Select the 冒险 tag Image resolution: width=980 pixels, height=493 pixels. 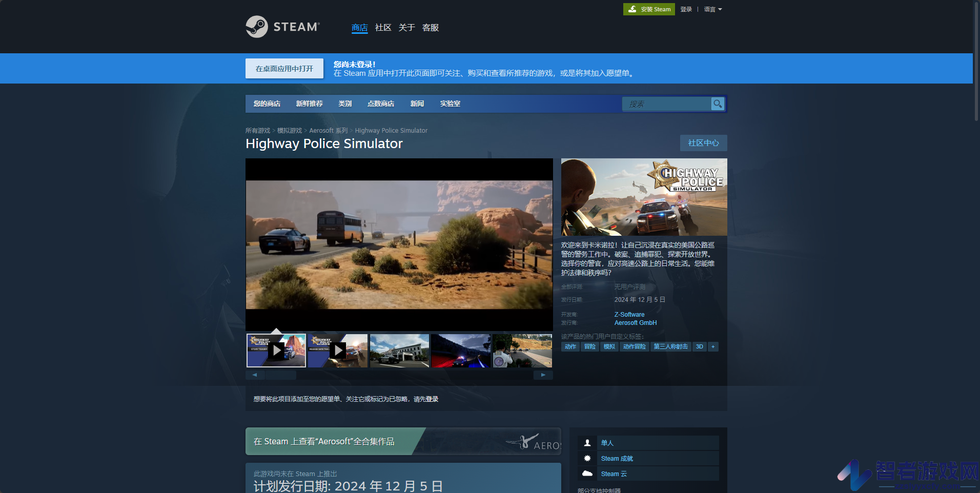pyautogui.click(x=590, y=347)
